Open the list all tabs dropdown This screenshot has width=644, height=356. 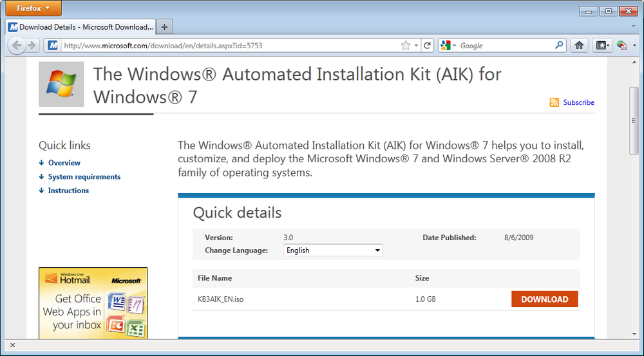(634, 26)
